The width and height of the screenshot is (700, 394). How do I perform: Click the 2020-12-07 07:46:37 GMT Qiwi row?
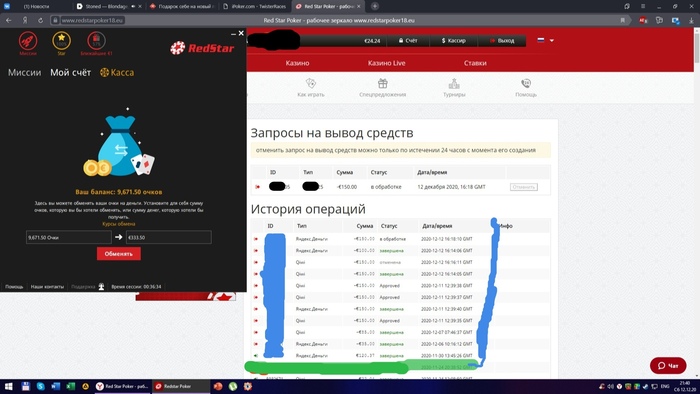coord(400,332)
